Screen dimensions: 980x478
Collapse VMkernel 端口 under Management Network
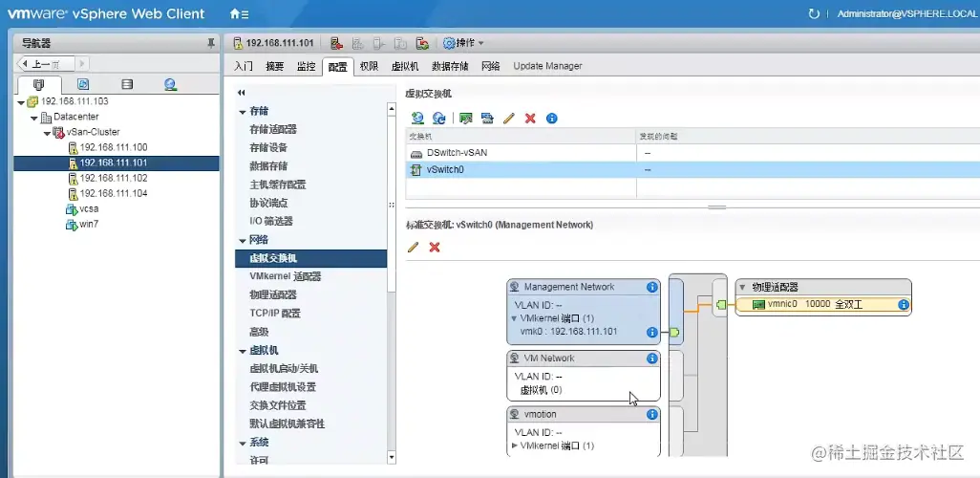(515, 318)
